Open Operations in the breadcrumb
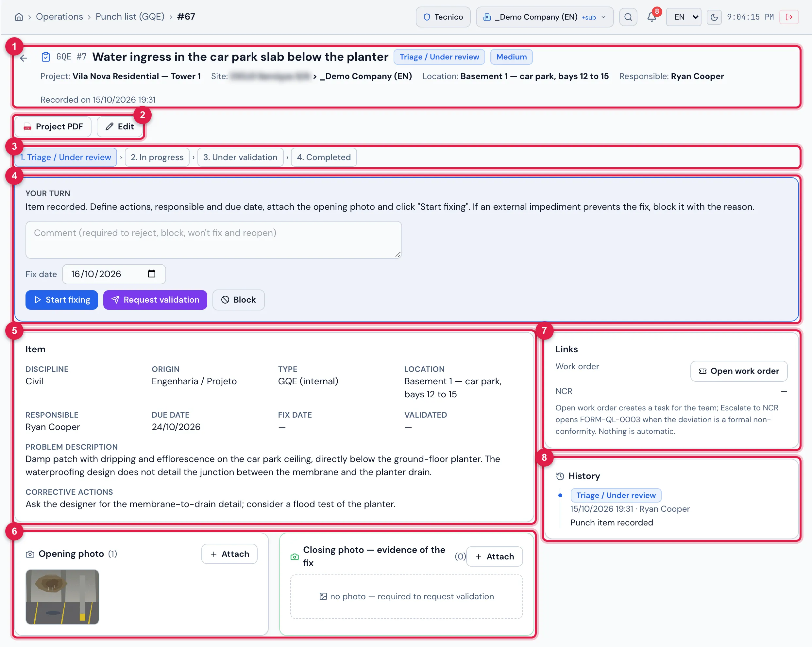Image resolution: width=812 pixels, height=647 pixels. (59, 17)
